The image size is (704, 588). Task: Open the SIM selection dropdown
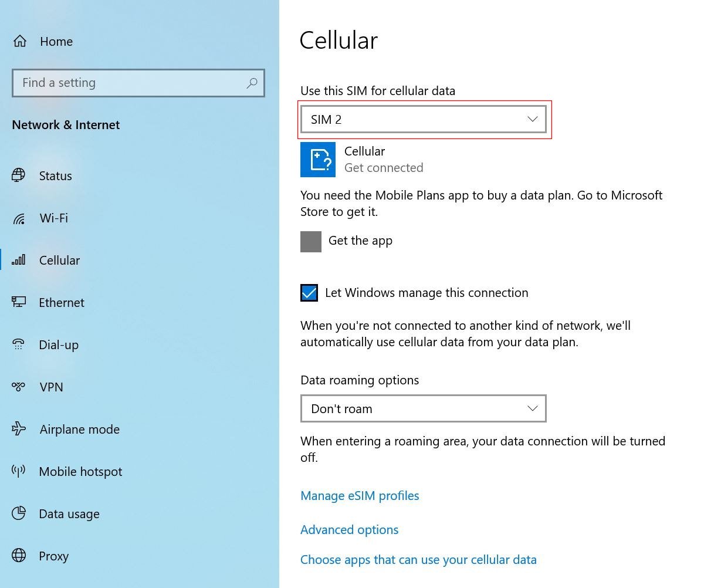point(424,119)
